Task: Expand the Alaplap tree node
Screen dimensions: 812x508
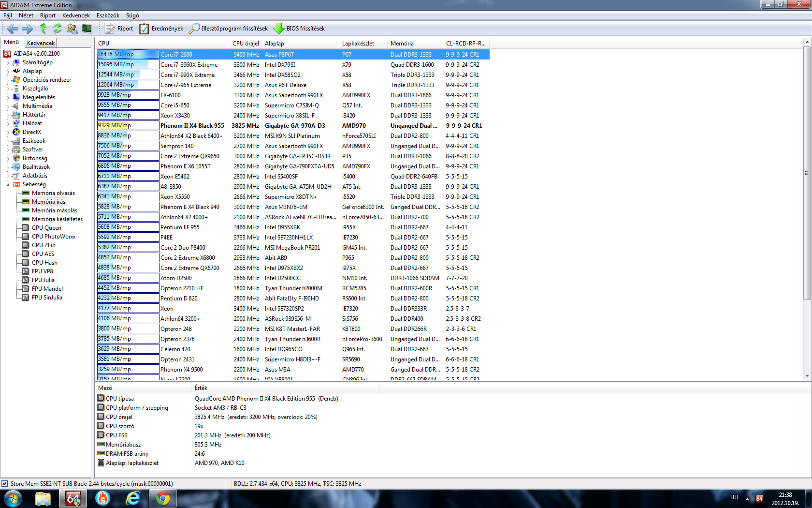Action: tap(8, 72)
